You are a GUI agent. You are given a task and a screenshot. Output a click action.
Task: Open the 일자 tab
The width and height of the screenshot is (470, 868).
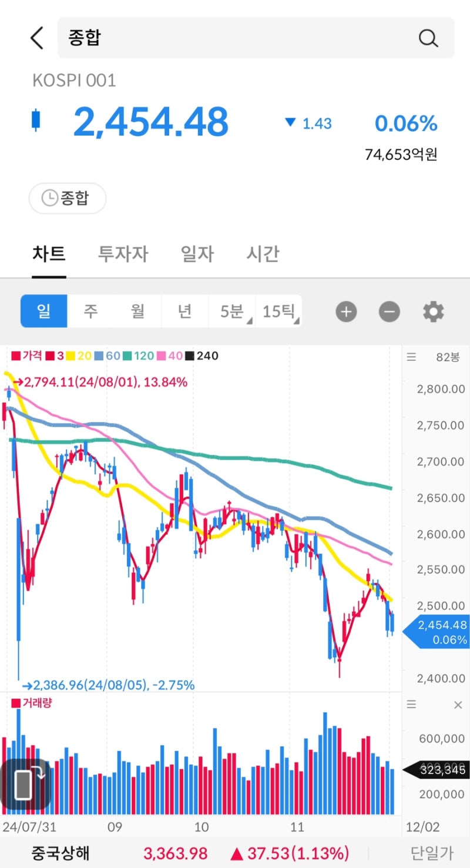197,254
